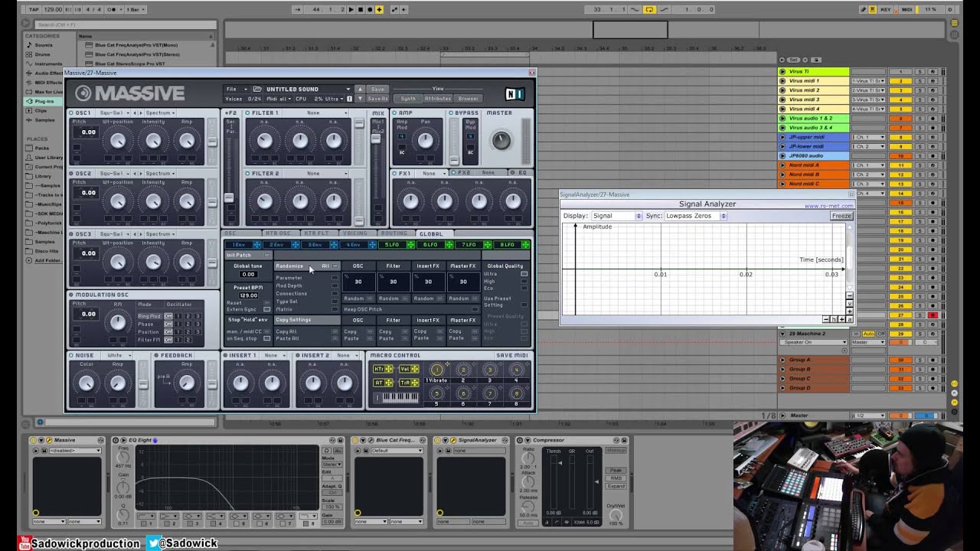Image resolution: width=980 pixels, height=551 pixels.
Task: Toggle Filter 1 on/off indicator
Action: [x=248, y=112]
